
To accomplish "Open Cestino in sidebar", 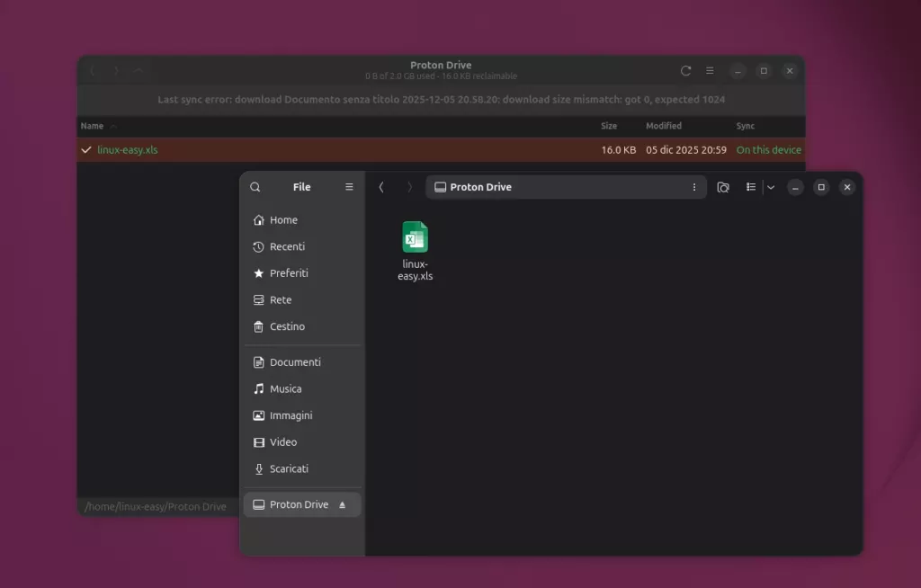I will click(302, 326).
